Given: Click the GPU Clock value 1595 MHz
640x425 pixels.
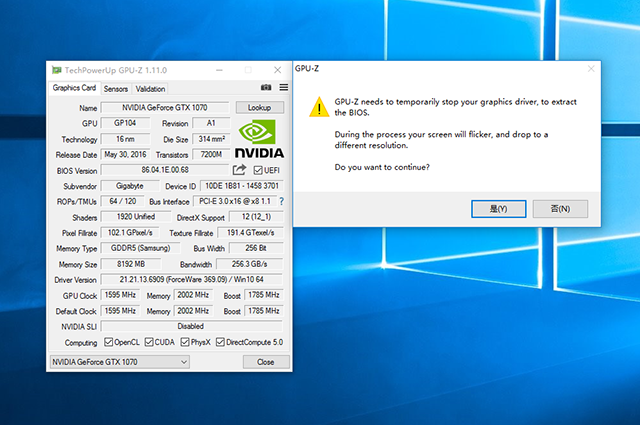Looking at the screenshot, I should 120,295.
